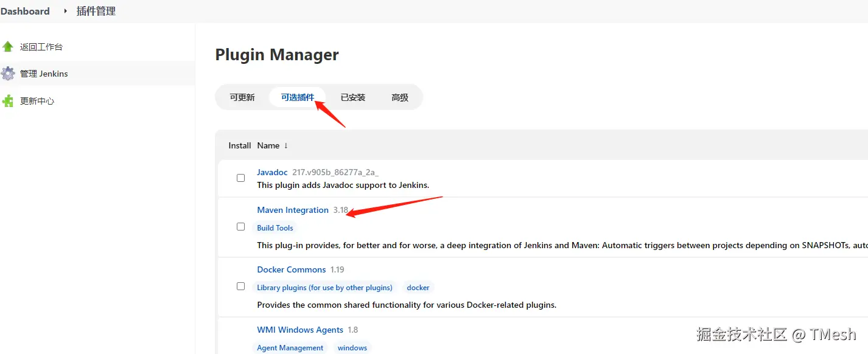Open the Maven Integration plugin link

(x=293, y=210)
